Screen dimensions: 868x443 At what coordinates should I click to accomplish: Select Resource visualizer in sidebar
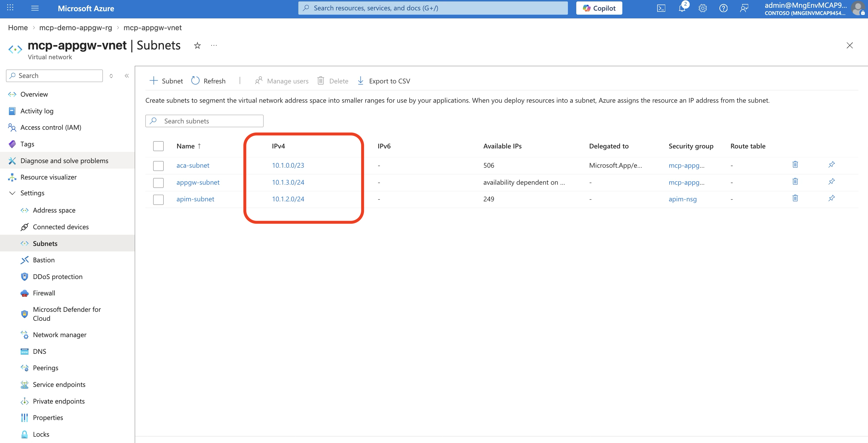[48, 177]
